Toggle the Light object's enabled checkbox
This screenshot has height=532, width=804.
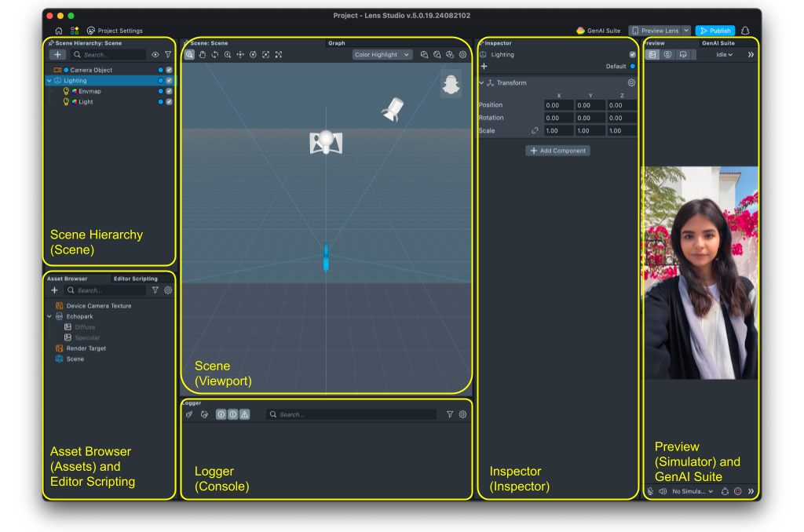tap(169, 102)
